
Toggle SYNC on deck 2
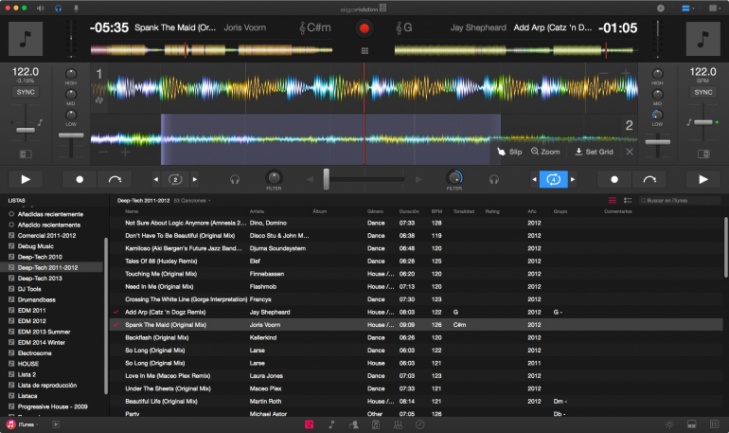[x=703, y=92]
